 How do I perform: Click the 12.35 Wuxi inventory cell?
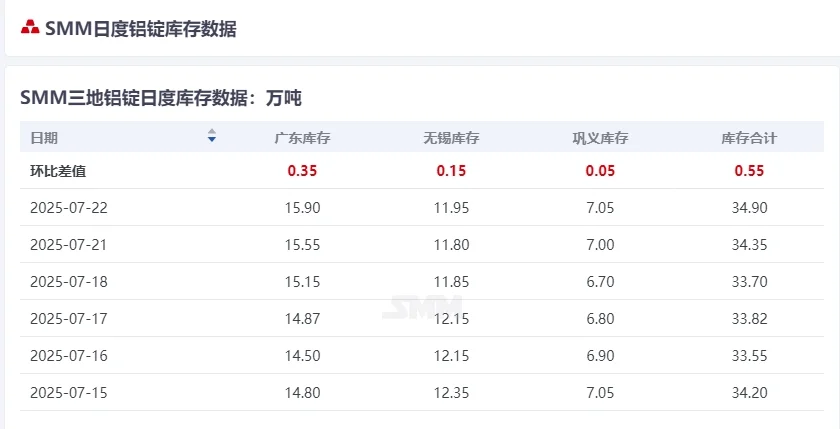pos(451,393)
